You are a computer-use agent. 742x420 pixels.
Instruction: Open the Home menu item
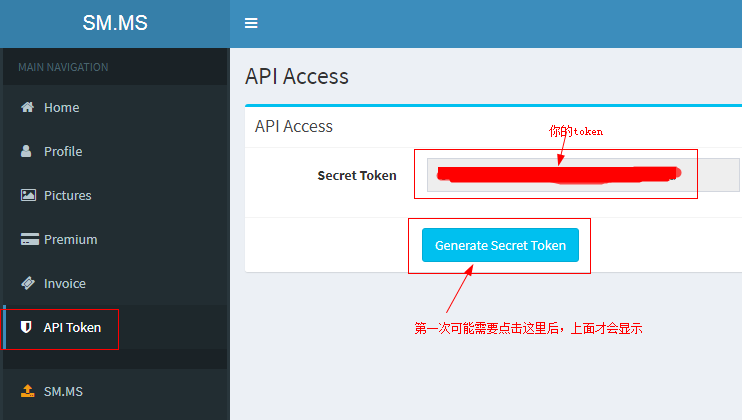tap(115, 107)
